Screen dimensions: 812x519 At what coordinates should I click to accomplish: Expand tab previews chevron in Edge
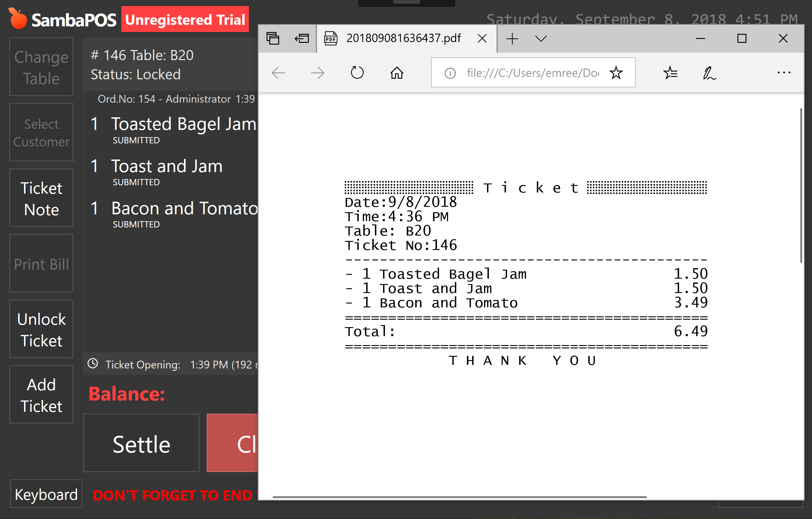coord(541,38)
